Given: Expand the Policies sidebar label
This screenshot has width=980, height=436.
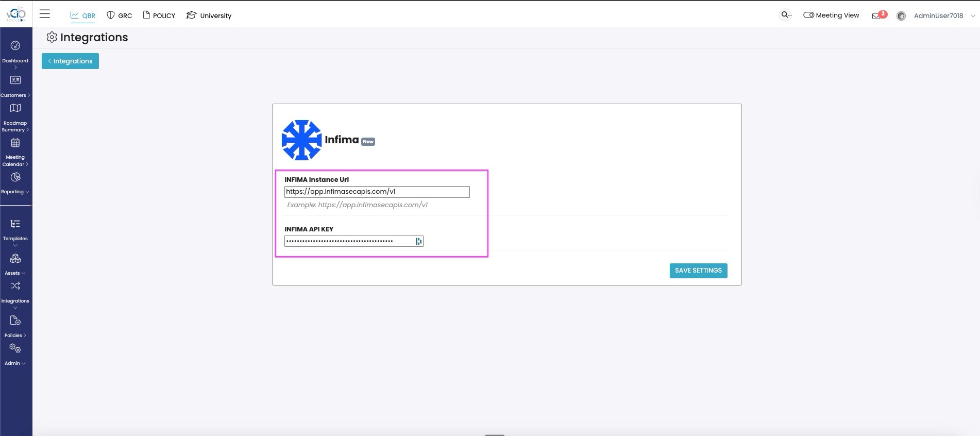Looking at the screenshot, I should [x=15, y=336].
